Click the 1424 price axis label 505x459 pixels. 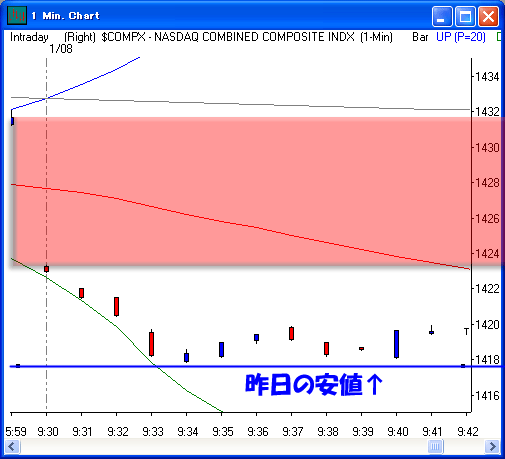coord(487,254)
